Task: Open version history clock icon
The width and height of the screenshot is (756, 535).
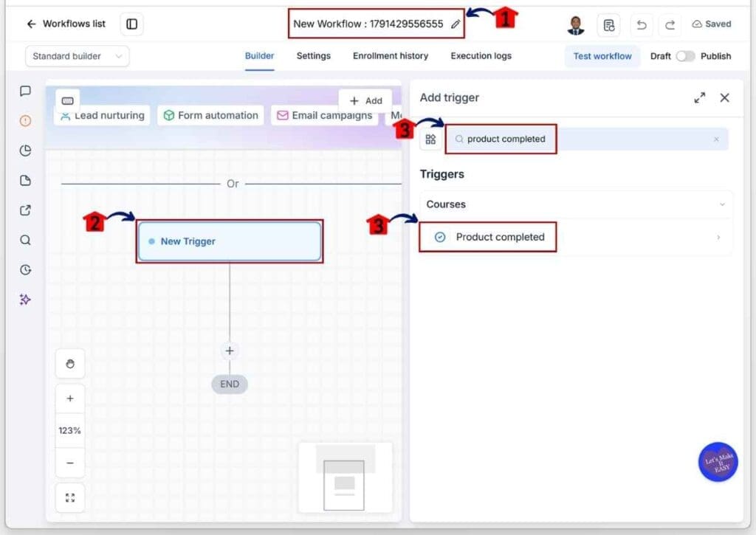Action: click(26, 270)
